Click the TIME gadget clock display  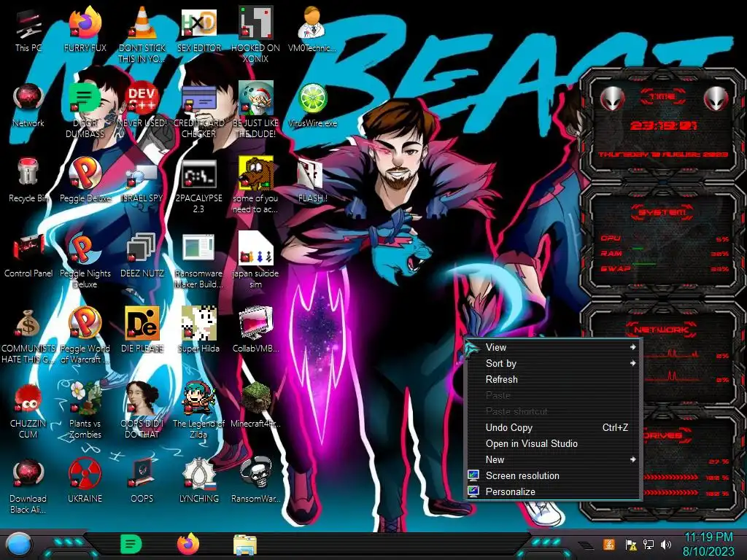[x=663, y=125]
